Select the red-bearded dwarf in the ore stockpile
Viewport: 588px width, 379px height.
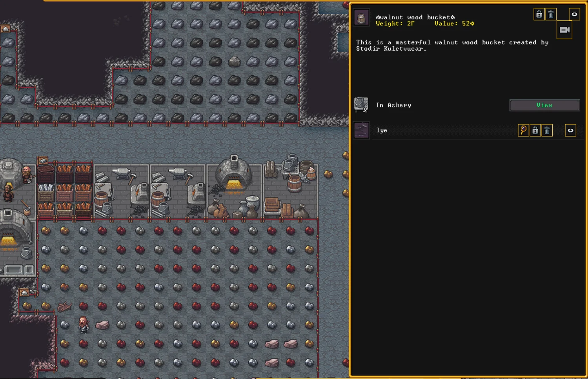pos(84,325)
